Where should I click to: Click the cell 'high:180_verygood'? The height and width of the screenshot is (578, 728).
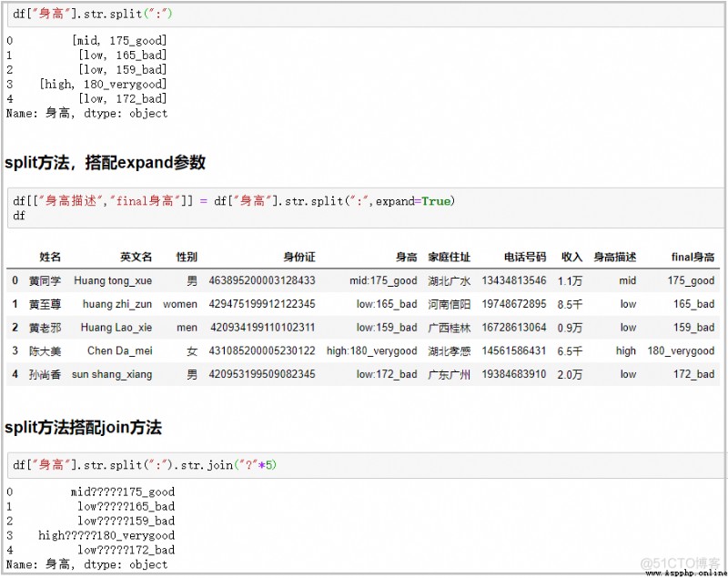click(x=372, y=351)
